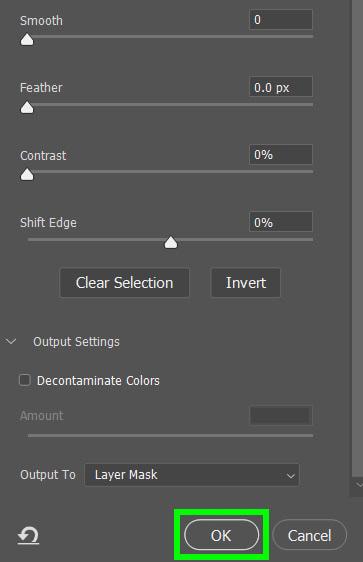Collapse the Output Settings chevron
The image size is (363, 562).
pyautogui.click(x=11, y=341)
